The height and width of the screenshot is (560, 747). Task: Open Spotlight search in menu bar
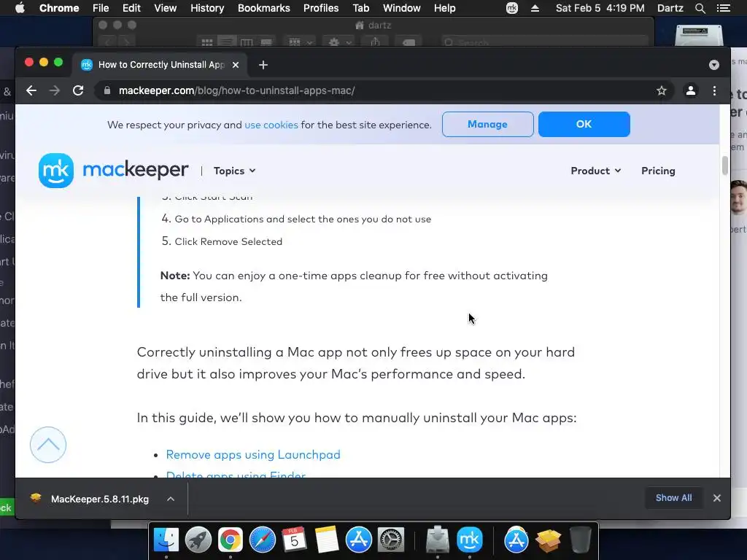[x=700, y=8]
